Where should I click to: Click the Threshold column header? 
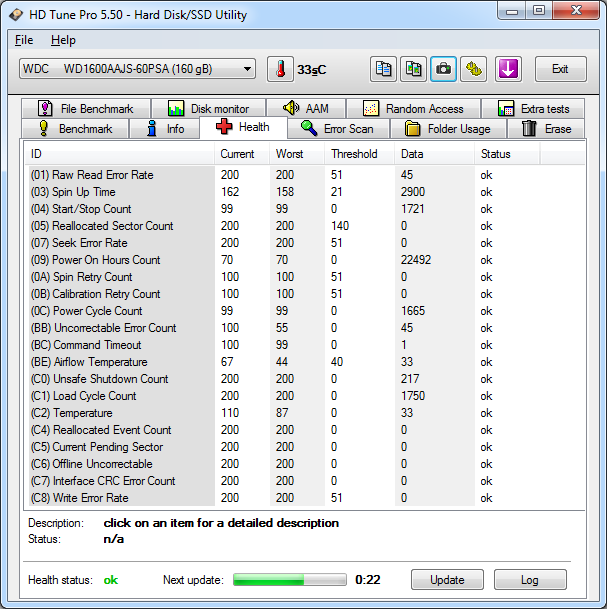[x=360, y=154]
